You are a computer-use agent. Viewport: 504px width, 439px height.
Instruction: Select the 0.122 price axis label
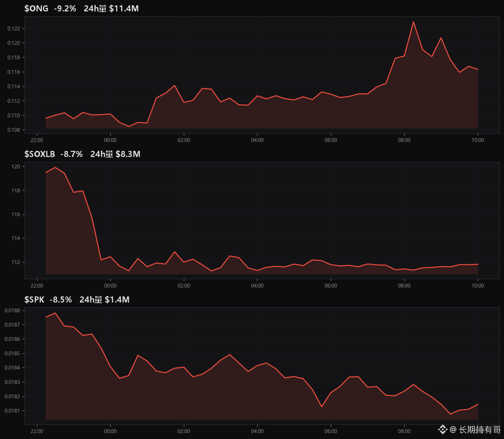pos(14,28)
